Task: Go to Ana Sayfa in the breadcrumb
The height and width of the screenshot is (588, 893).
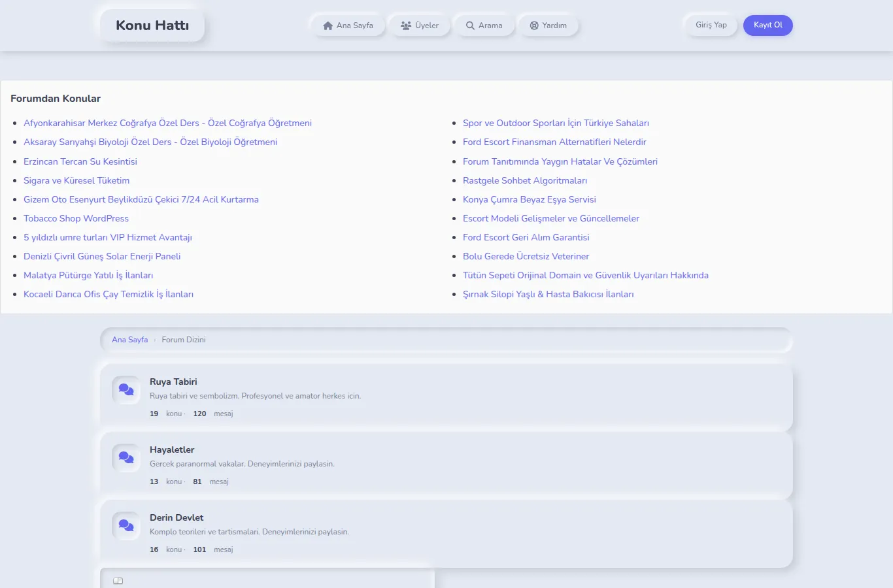Action: [x=129, y=340]
